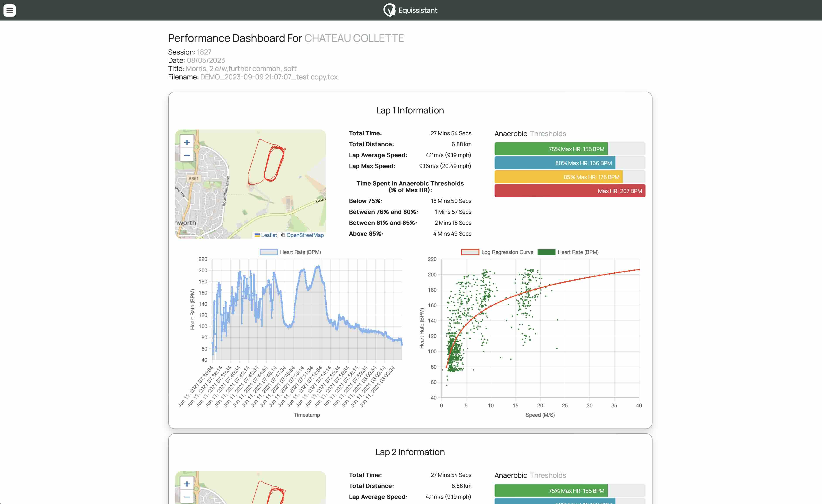
Task: Select the 'Lap 2 Information' heading
Action: (x=410, y=452)
